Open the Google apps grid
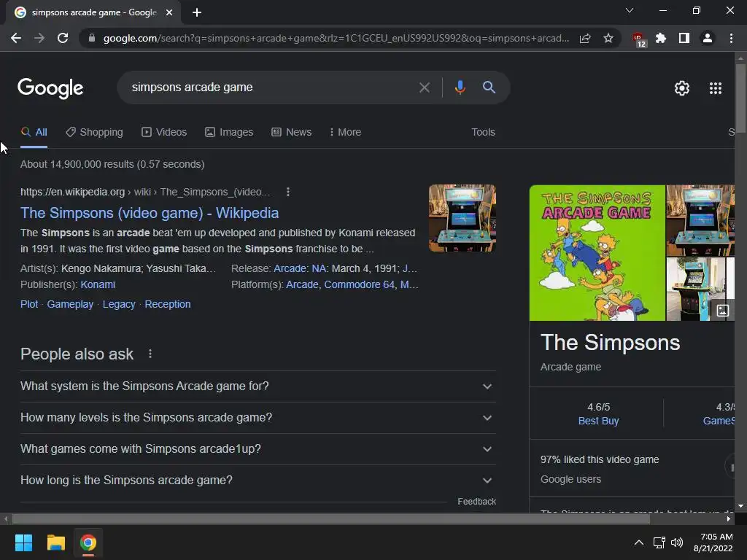This screenshot has width=747, height=560. (x=715, y=88)
